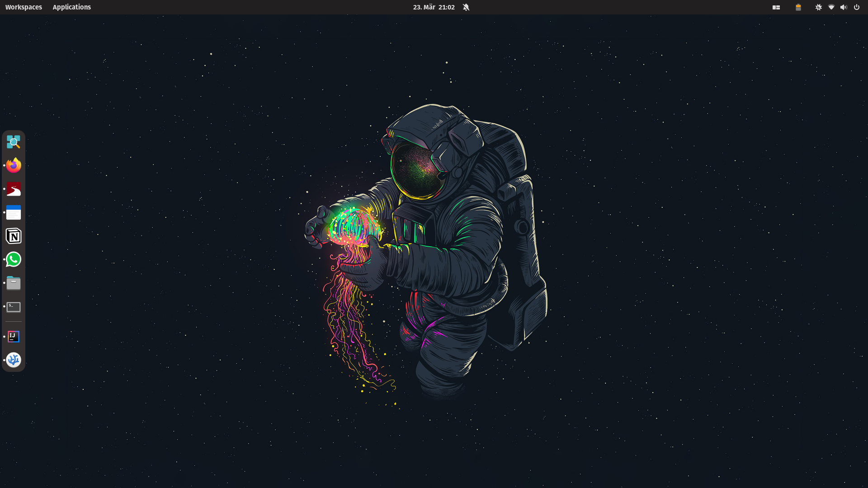
Task: Open the Pop!_Shop search launcher in the dock
Action: coord(14,142)
